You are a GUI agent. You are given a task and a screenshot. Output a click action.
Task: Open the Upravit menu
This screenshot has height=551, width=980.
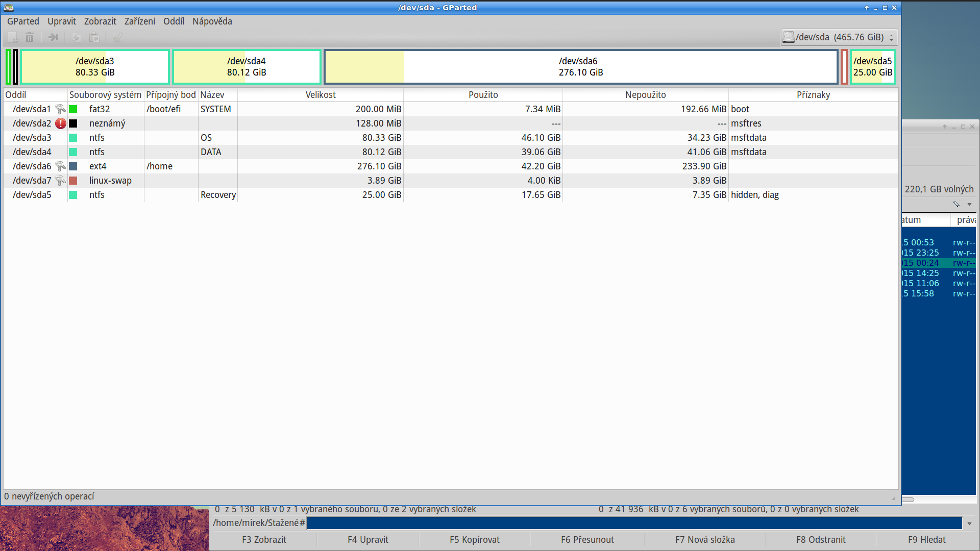pyautogui.click(x=62, y=21)
